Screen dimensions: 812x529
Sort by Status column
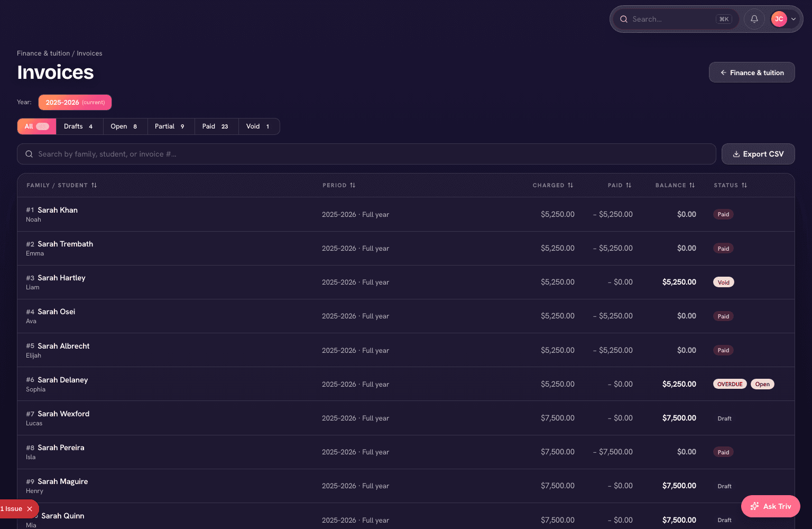pyautogui.click(x=731, y=185)
